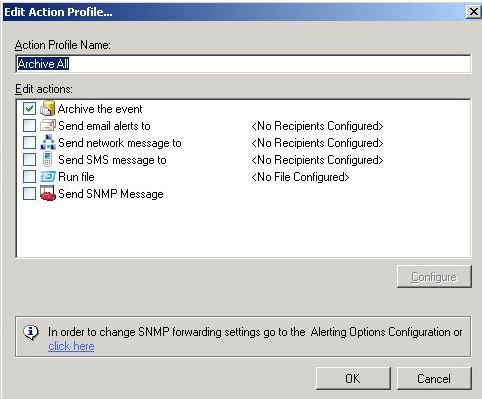Click the 'No File Configured' value
The height and width of the screenshot is (399, 482).
[x=300, y=177]
